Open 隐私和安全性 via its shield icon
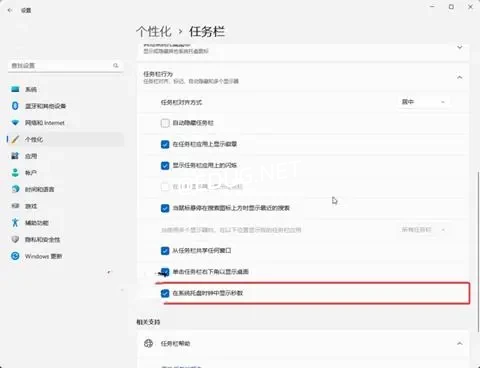Image resolution: width=480 pixels, height=368 pixels. point(15,239)
